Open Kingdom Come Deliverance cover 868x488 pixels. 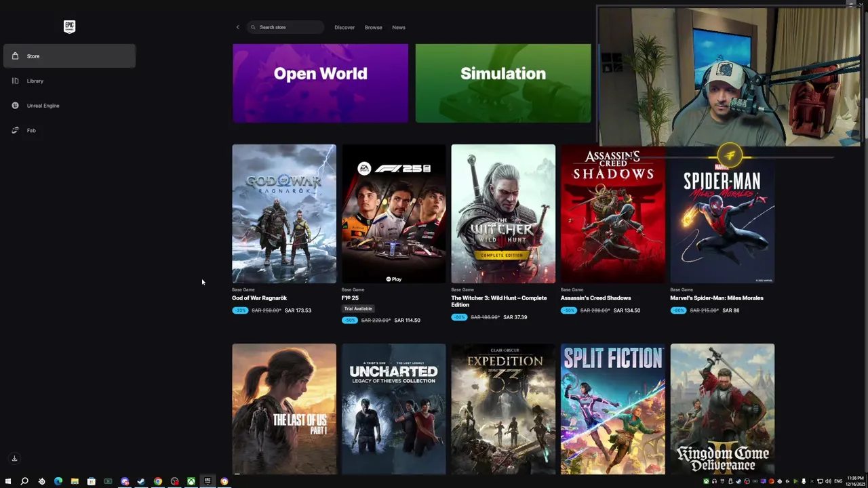[722, 409]
